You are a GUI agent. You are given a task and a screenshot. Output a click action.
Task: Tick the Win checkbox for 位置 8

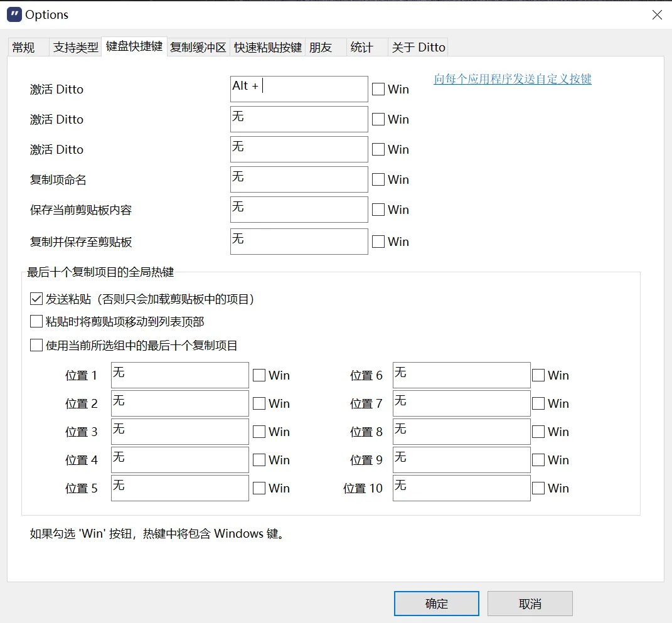tap(538, 432)
